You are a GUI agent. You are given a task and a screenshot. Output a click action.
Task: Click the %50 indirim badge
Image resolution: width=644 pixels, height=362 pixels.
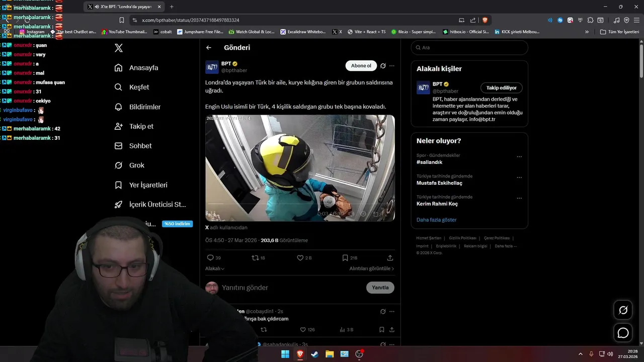click(x=178, y=224)
